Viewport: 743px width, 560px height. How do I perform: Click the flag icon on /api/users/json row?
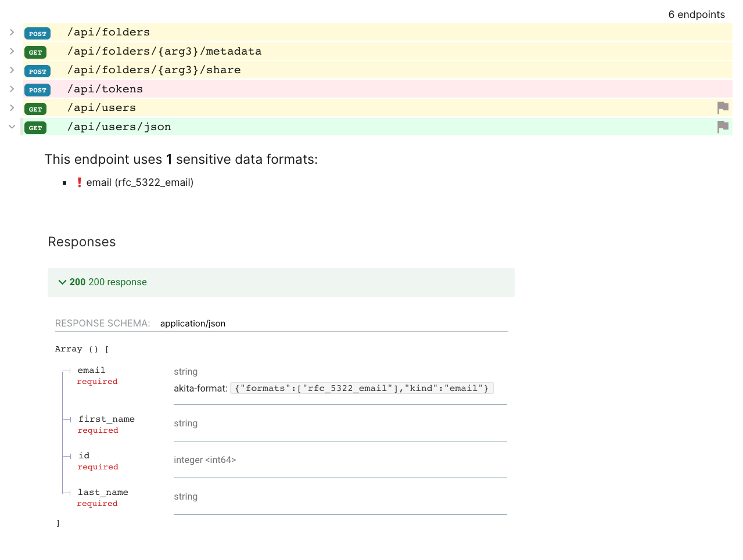point(723,127)
